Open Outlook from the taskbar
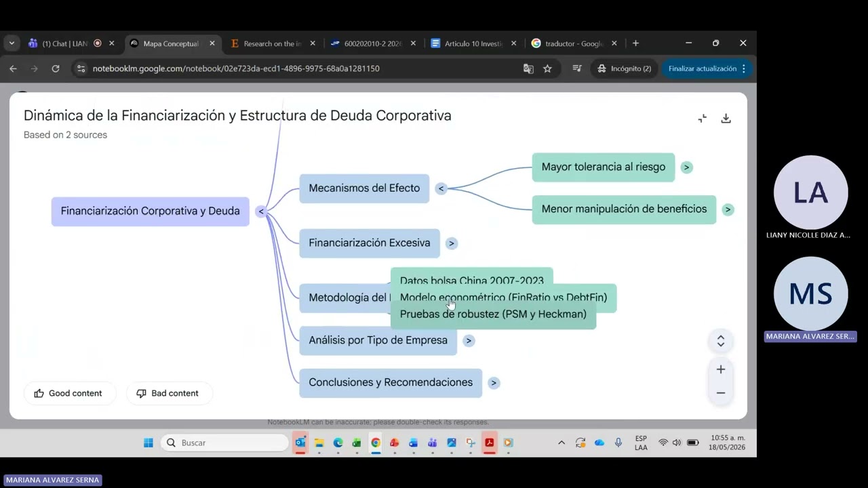 point(300,443)
